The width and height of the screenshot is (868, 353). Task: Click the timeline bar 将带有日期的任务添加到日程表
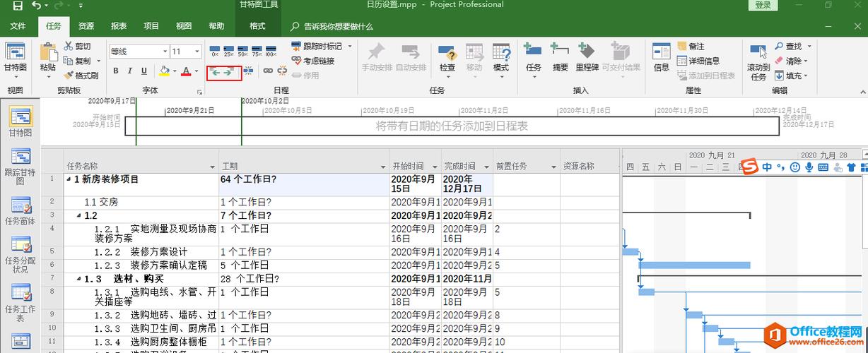coord(452,126)
